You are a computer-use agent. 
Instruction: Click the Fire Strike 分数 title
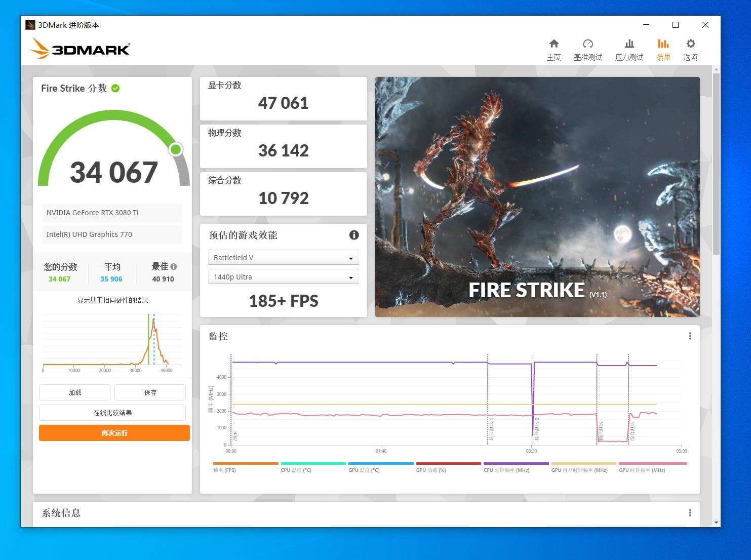pyautogui.click(x=74, y=88)
